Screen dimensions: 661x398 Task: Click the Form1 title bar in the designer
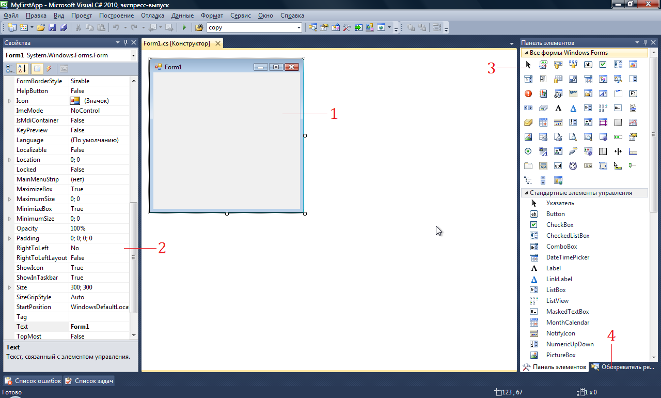pos(226,67)
